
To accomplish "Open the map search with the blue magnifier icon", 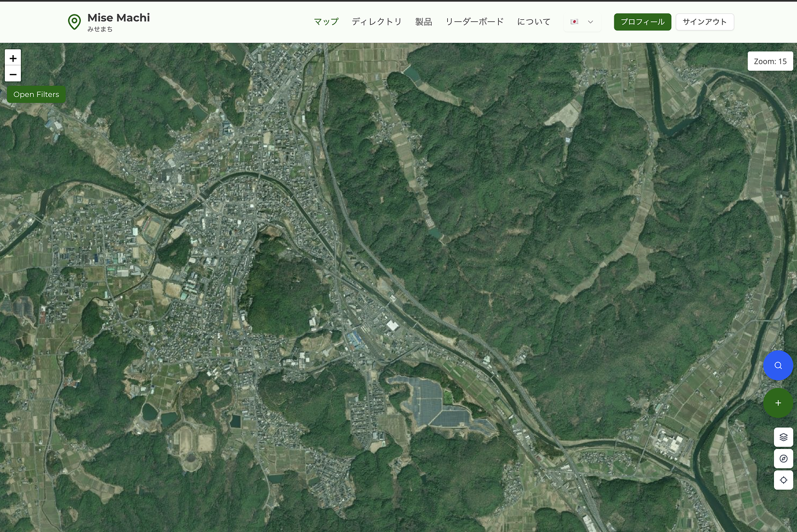I will coord(778,365).
